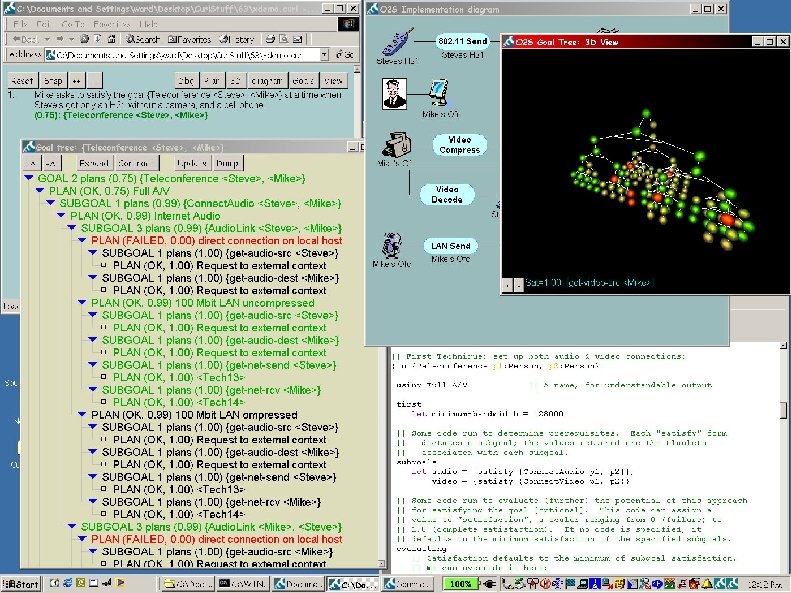Select the video camera icon in Implementation diagram
The height and width of the screenshot is (593, 791).
click(396, 146)
